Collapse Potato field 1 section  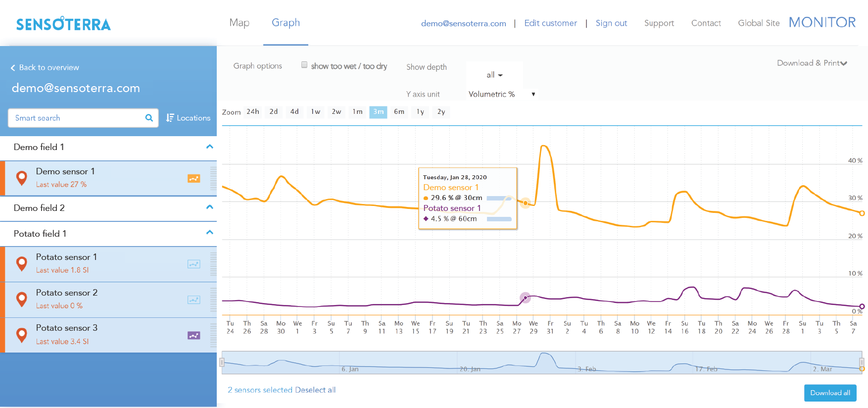(210, 232)
